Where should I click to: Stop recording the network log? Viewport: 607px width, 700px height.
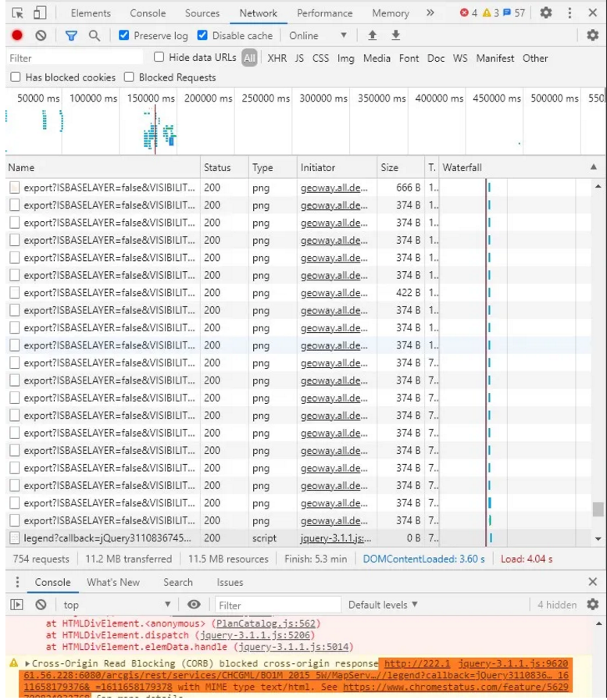(17, 36)
